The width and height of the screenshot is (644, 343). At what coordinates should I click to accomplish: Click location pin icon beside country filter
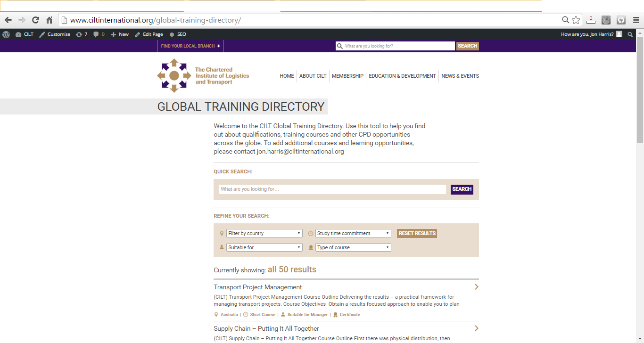point(222,233)
